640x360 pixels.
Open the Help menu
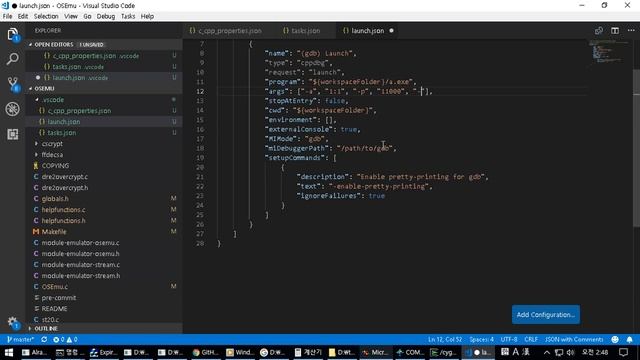[147, 16]
